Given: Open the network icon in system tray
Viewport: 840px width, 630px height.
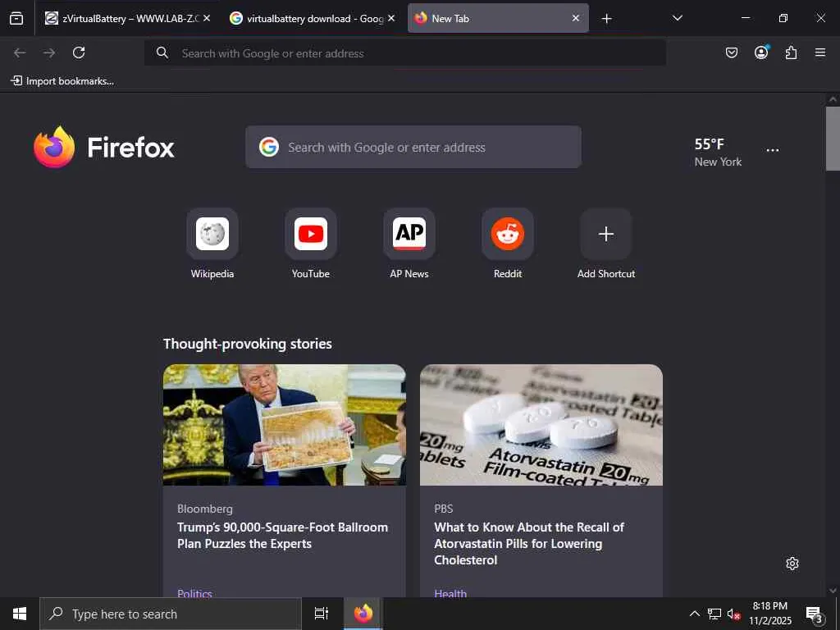Looking at the screenshot, I should (714, 614).
